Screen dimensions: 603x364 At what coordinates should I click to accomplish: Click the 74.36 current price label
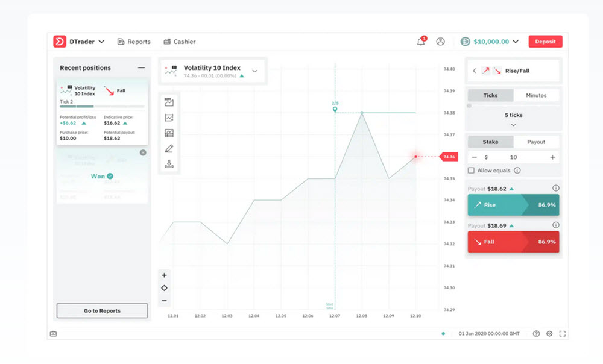(449, 157)
